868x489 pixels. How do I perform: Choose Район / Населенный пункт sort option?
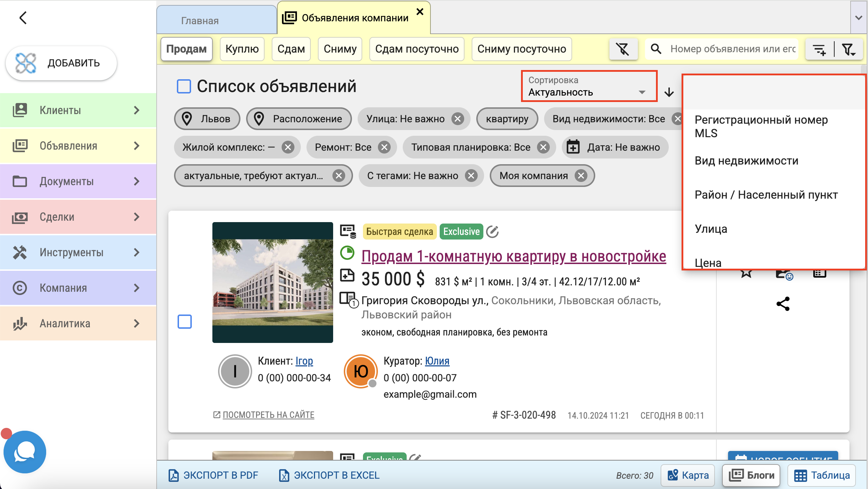click(774, 195)
